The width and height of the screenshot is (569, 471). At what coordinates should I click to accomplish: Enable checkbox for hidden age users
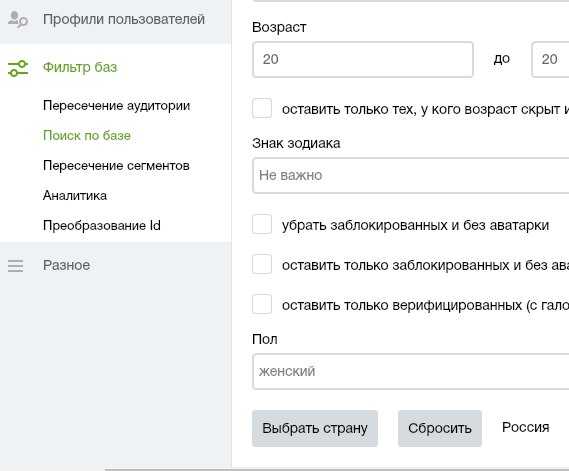click(262, 108)
